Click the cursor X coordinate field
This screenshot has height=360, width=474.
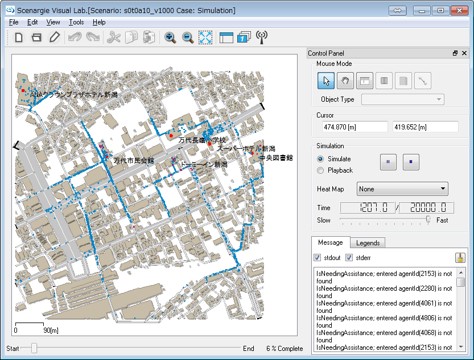point(354,127)
